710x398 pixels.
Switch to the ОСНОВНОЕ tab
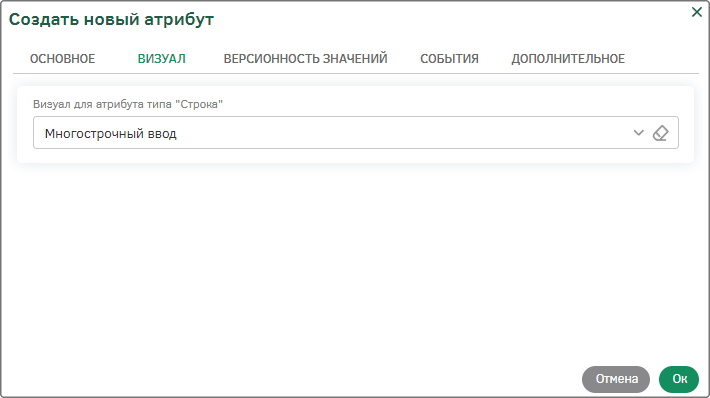(x=62, y=59)
